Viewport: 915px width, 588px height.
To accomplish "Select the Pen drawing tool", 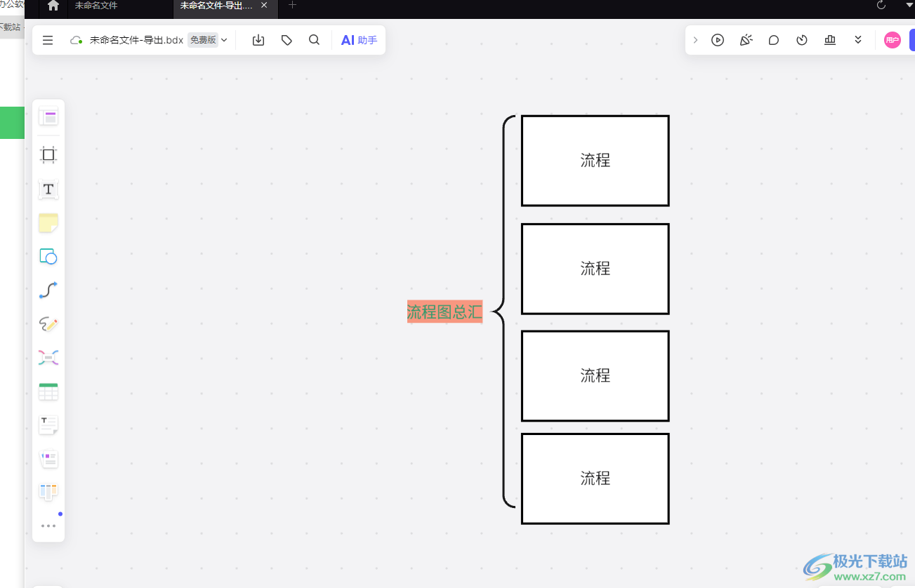I will pyautogui.click(x=48, y=324).
